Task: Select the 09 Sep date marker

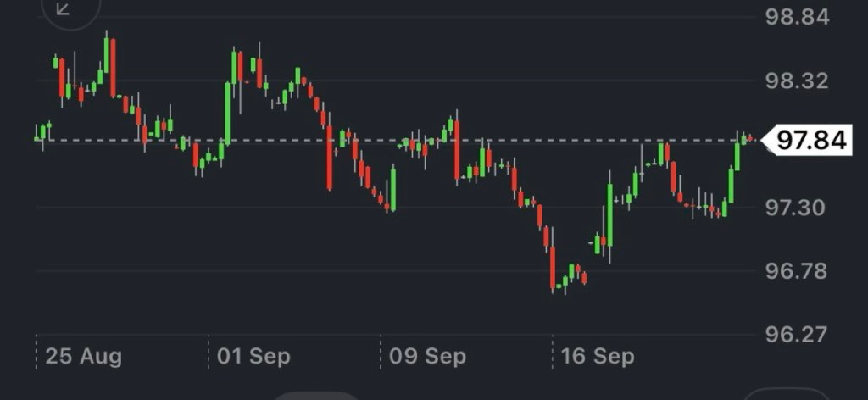Action: [427, 356]
